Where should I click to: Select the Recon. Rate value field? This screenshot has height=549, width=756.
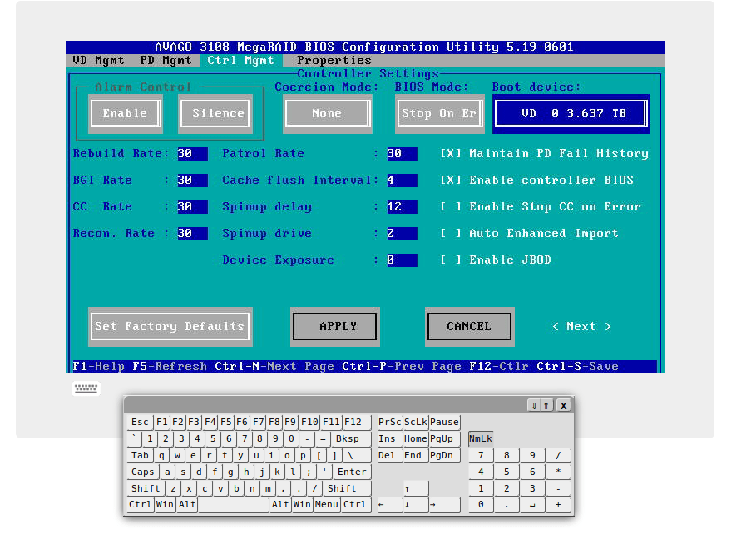click(x=192, y=233)
